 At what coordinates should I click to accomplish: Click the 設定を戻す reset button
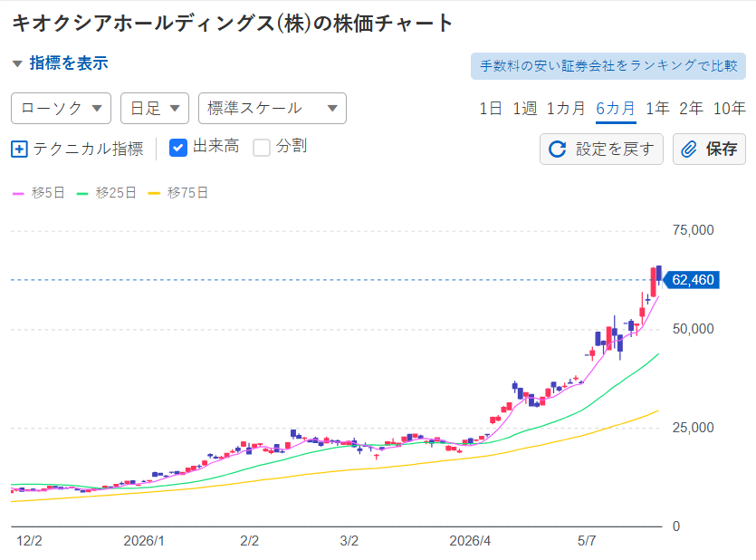pos(601,149)
